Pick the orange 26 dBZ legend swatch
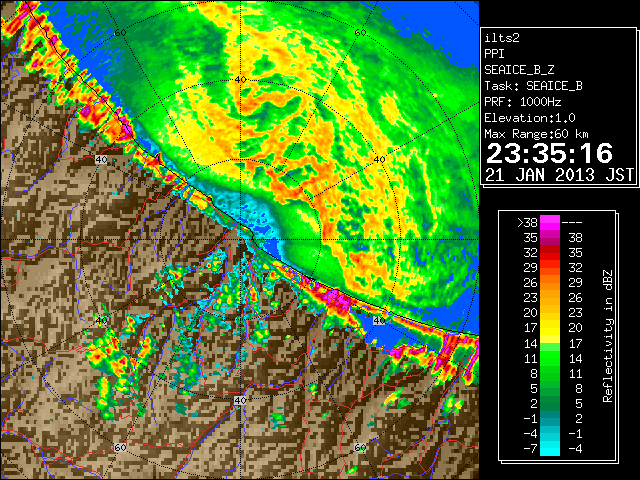This screenshot has height=480, width=640. 550,283
